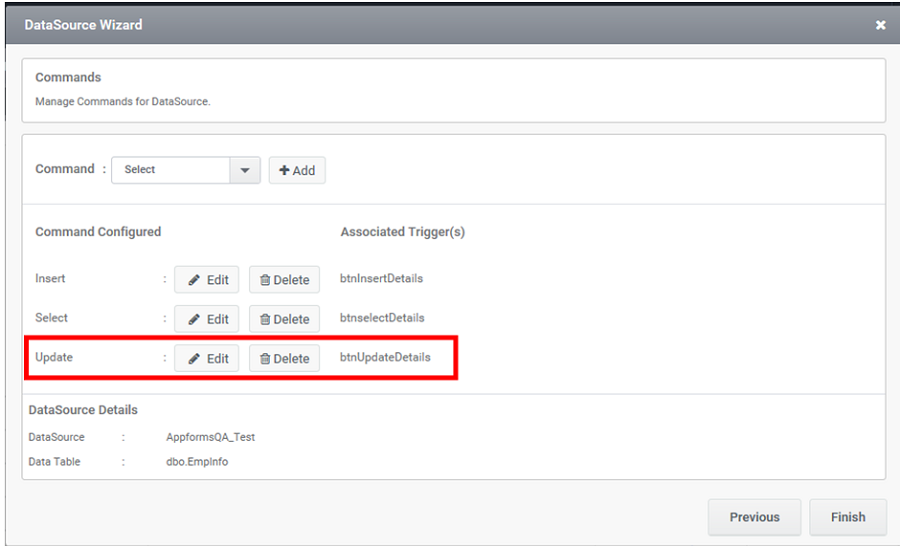Viewport: 900px width, 548px height.
Task: Click the pencil icon for Insert command
Action: pyautogui.click(x=194, y=280)
